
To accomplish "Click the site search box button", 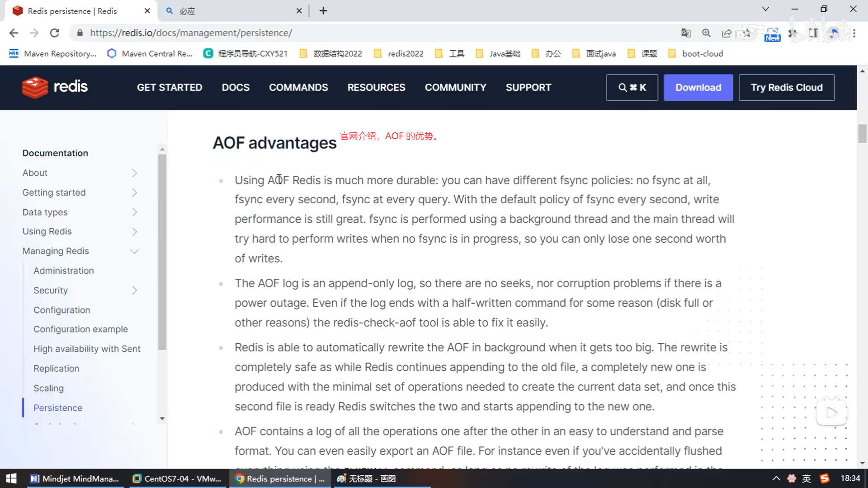I will (x=632, y=87).
